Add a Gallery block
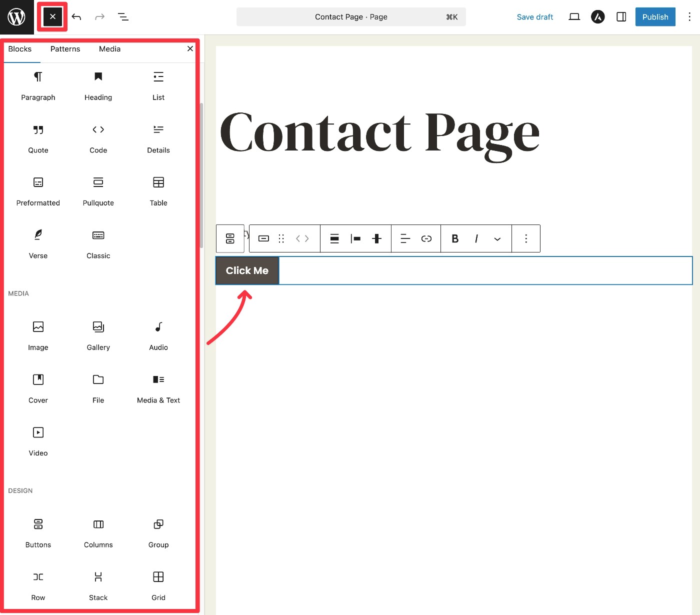Viewport: 700px width, 615px height. pyautogui.click(x=98, y=335)
